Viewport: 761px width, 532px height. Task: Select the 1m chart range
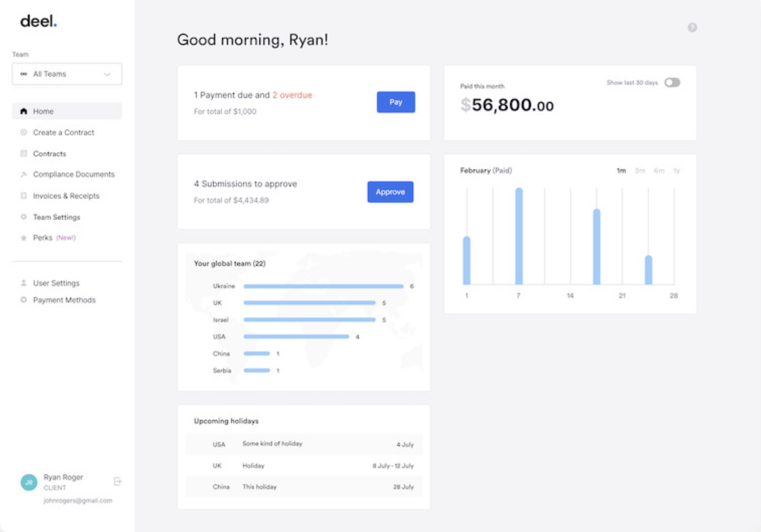click(622, 171)
